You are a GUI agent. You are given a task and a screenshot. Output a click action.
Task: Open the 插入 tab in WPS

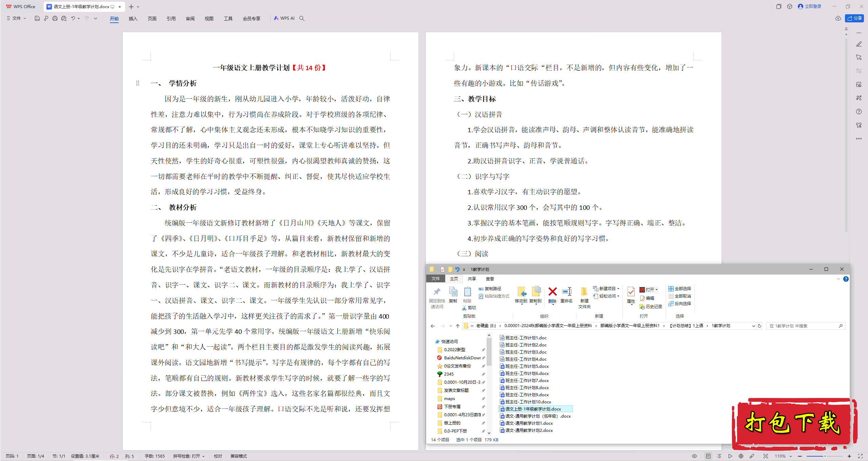pos(133,19)
